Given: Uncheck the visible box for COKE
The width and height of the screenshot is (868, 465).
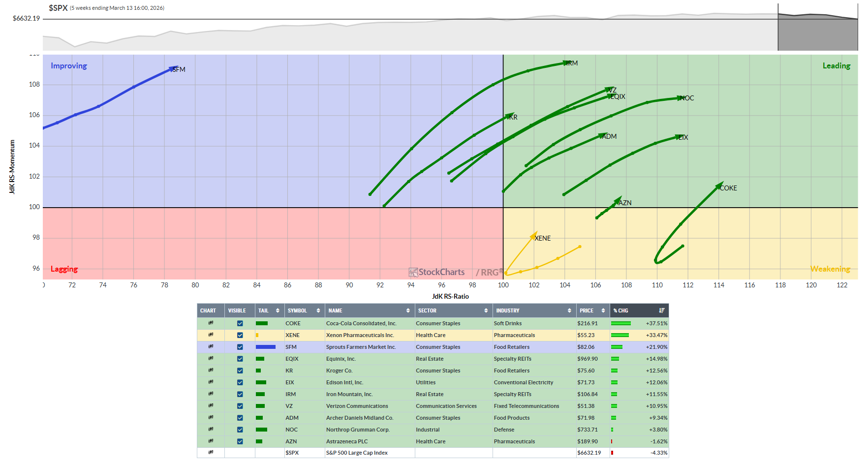Looking at the screenshot, I should [x=240, y=323].
